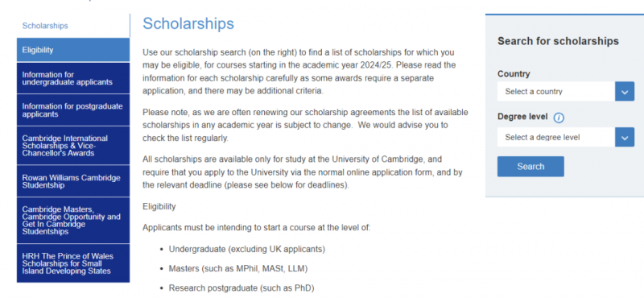Image resolution: width=644 pixels, height=302 pixels.
Task: Click the Degree level info icon
Action: (559, 118)
